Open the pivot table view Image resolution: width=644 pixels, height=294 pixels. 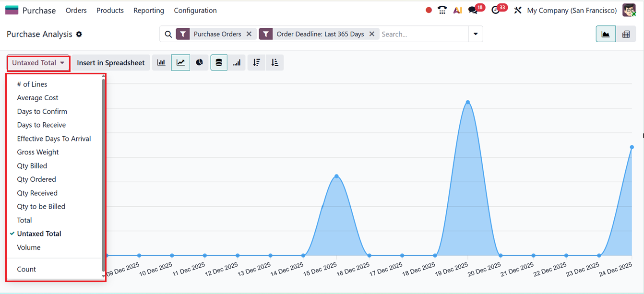(626, 34)
